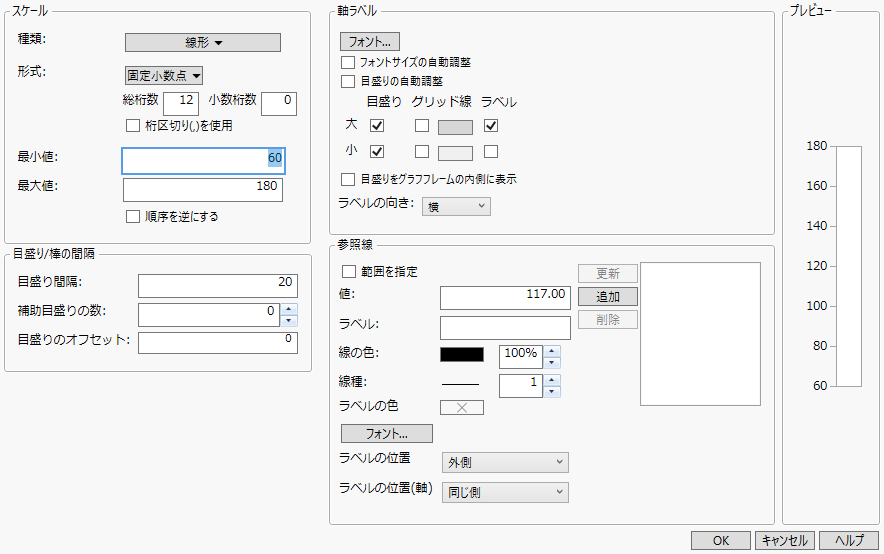
Task: Enable 目盛りの自動調整 checkbox
Action: (348, 81)
